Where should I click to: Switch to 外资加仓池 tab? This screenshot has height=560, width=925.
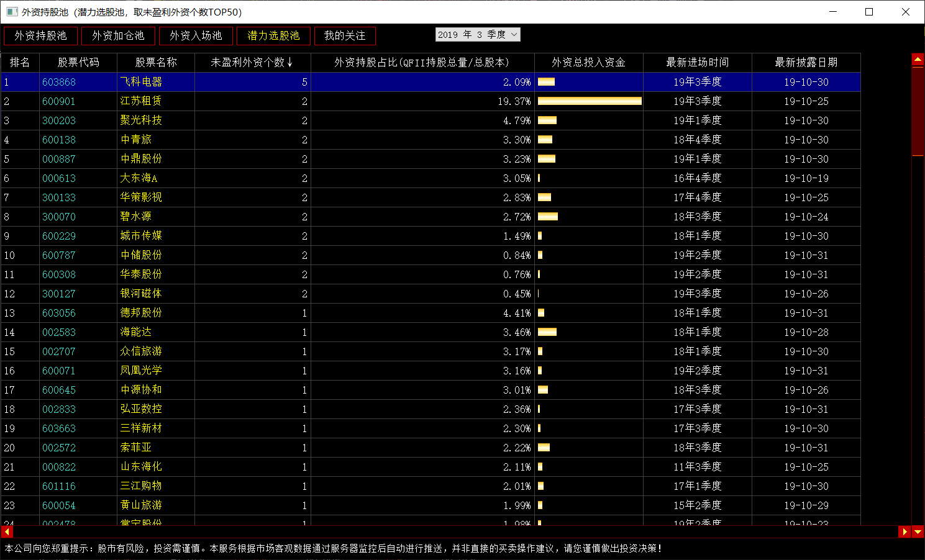[x=118, y=36]
